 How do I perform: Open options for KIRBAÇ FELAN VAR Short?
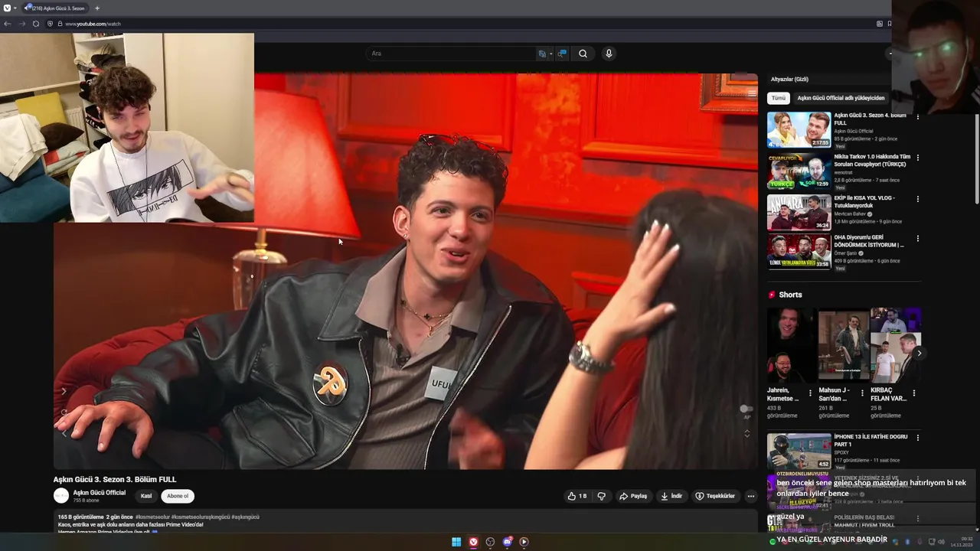pyautogui.click(x=913, y=393)
